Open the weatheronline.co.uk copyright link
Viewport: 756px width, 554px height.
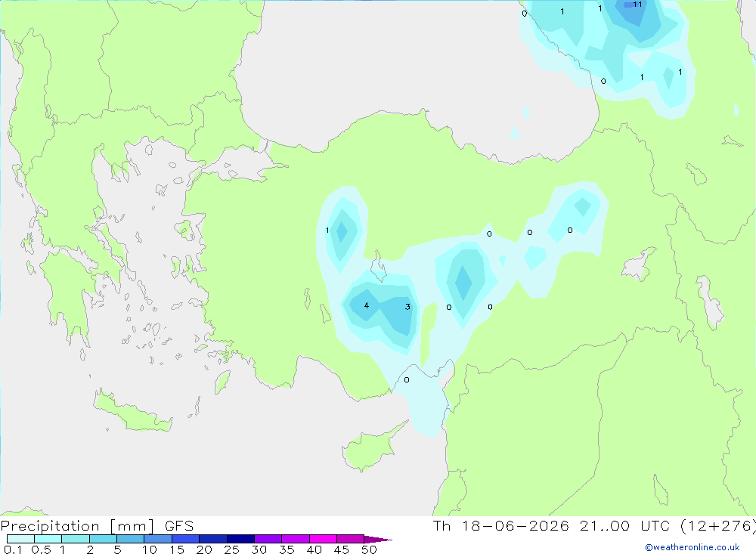click(692, 547)
